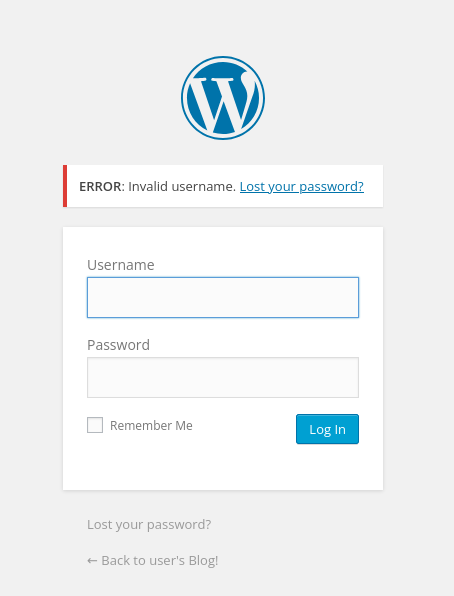This screenshot has height=596, width=454.
Task: Click the Username field label
Action: 121,265
